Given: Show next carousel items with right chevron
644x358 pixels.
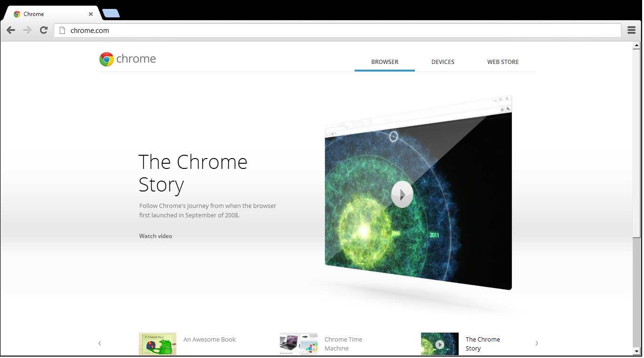Looking at the screenshot, I should pos(536,343).
